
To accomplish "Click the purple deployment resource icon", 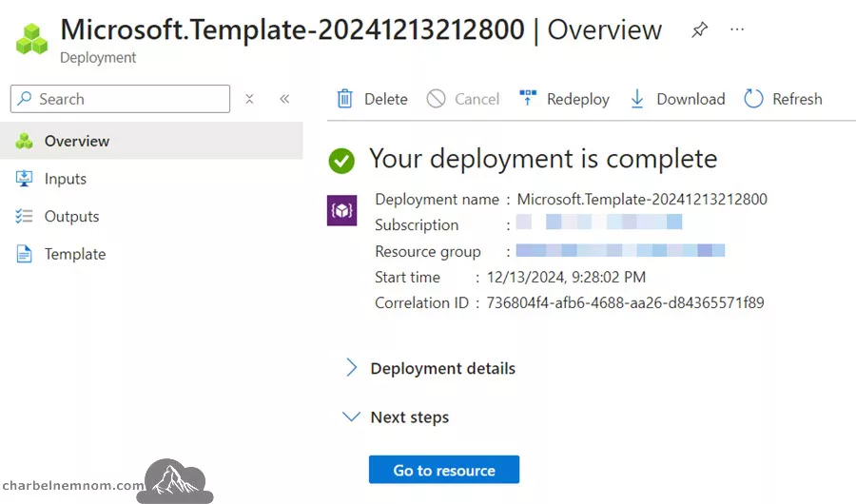I will 342,210.
